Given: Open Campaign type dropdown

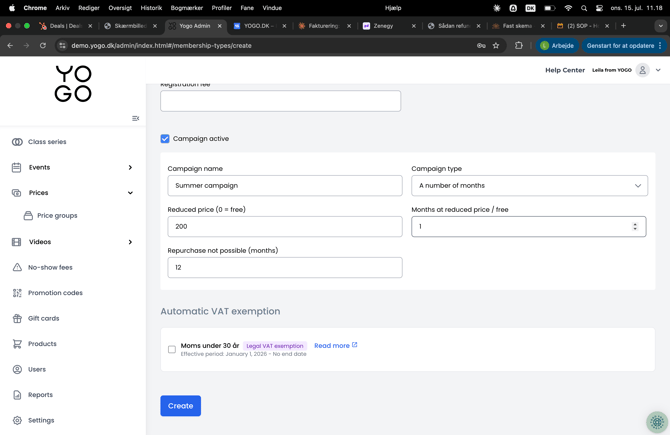Looking at the screenshot, I should (x=529, y=186).
